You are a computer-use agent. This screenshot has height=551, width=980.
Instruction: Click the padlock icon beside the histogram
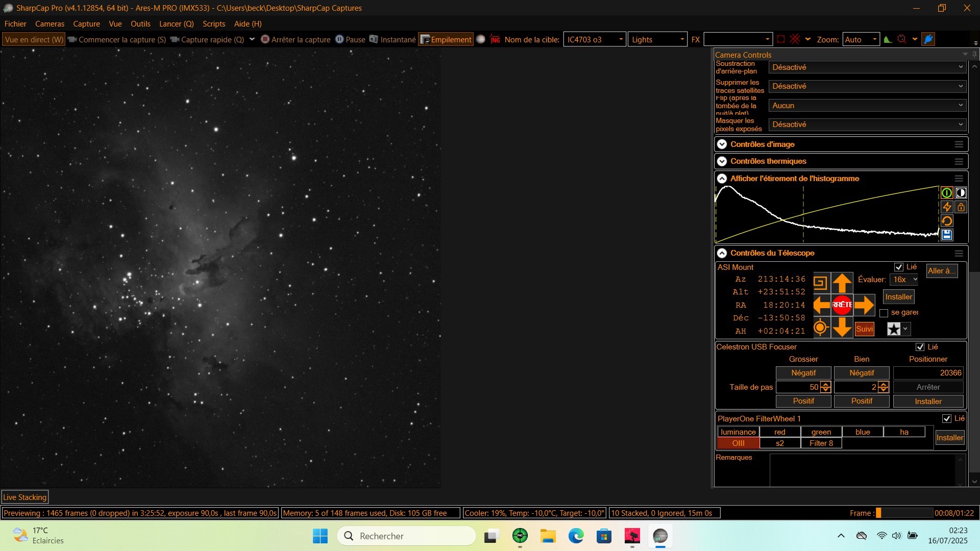click(961, 207)
